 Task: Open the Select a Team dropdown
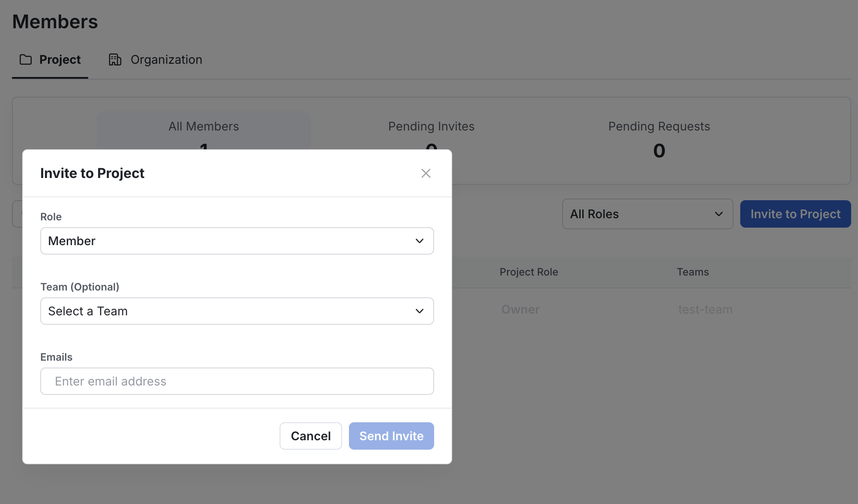click(237, 311)
